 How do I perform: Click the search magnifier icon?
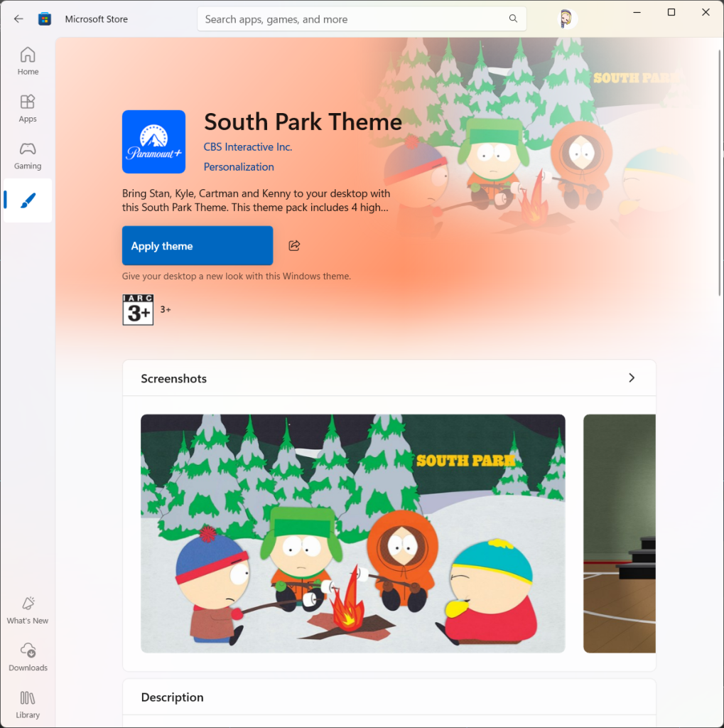(513, 19)
